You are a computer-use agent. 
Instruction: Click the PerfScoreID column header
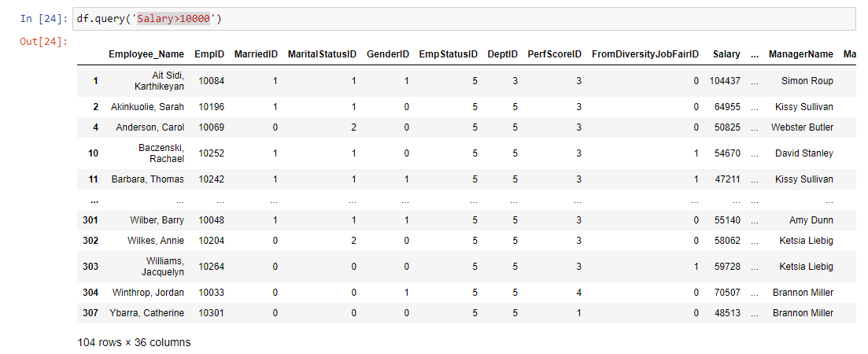click(555, 54)
